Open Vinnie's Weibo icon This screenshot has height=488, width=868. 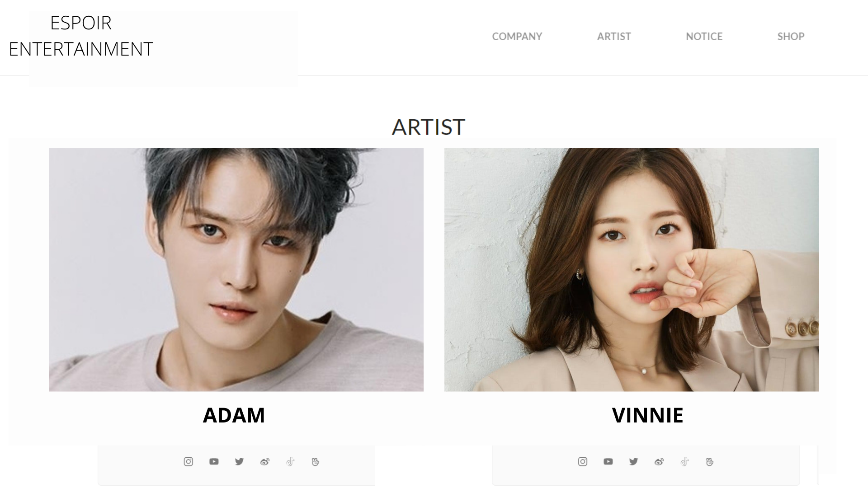tap(659, 461)
